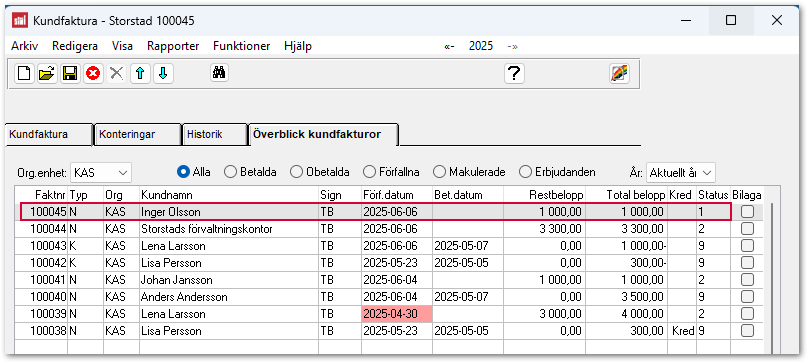The height and width of the screenshot is (363, 808).
Task: Click the down arrow next record icon
Action: click(163, 74)
